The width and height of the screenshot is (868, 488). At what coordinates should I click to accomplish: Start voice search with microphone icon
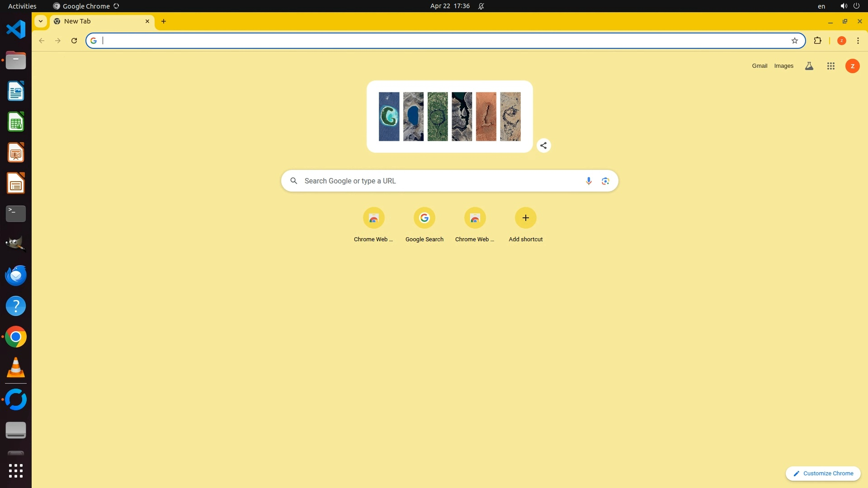pyautogui.click(x=588, y=181)
